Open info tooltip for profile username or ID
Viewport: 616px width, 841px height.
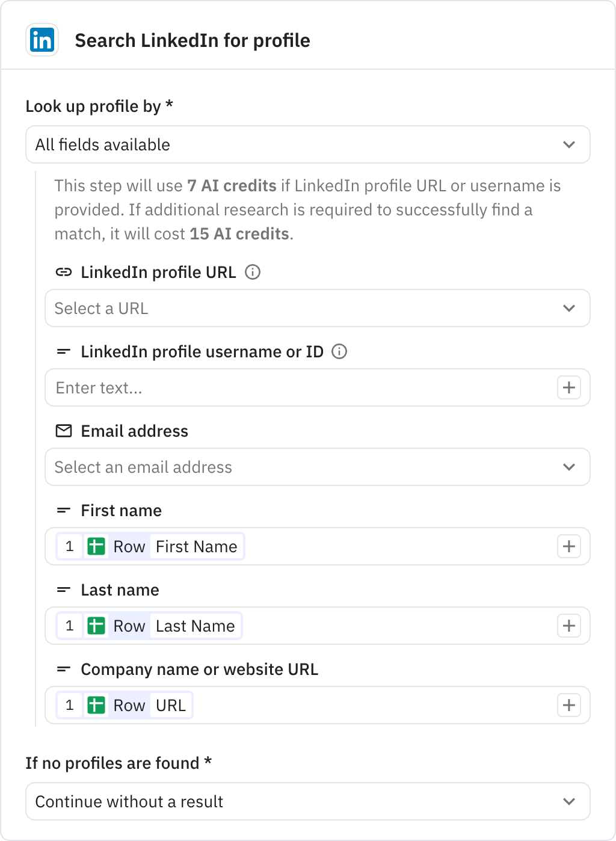click(x=339, y=351)
